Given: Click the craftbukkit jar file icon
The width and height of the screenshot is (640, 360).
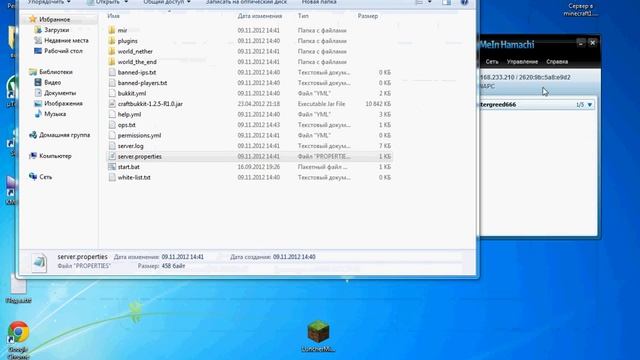Looking at the screenshot, I should (x=112, y=104).
